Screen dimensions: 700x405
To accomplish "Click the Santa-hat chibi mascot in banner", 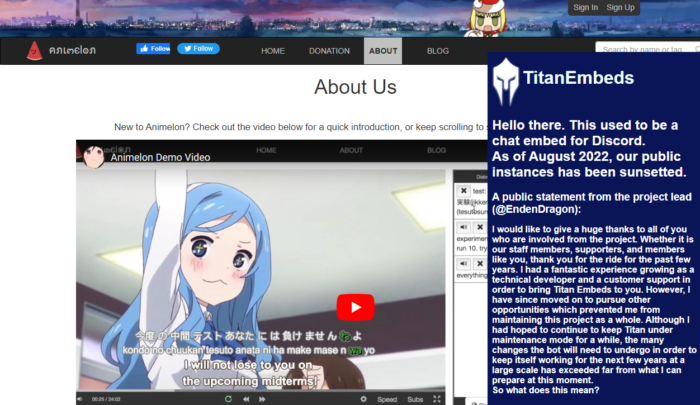I will 488,18.
